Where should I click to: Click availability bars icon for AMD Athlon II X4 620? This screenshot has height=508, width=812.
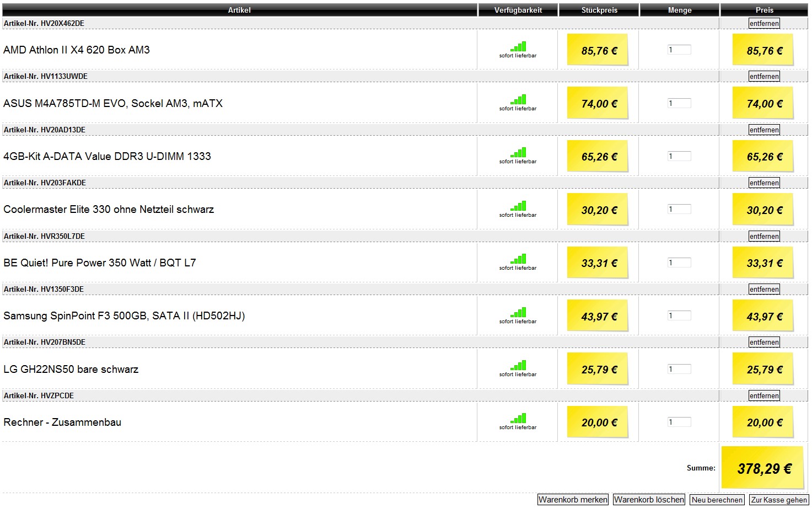point(518,46)
